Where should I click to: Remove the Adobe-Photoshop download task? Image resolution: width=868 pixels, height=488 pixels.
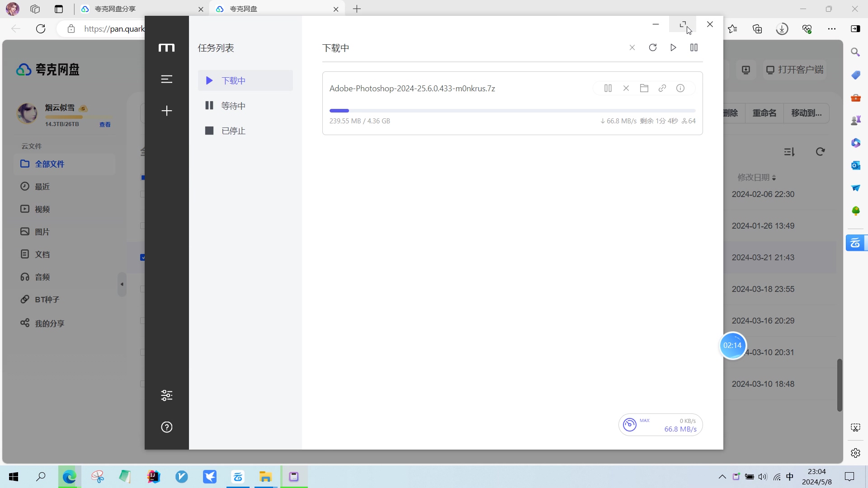(626, 88)
